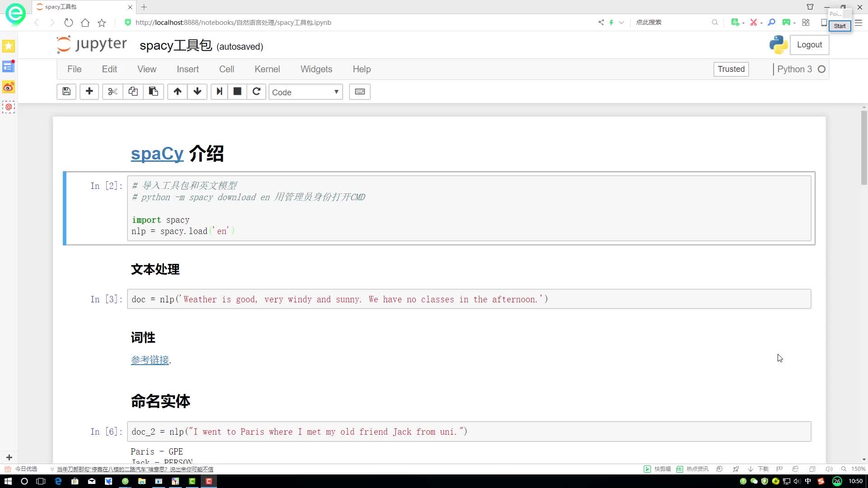Viewport: 868px width, 488px height.
Task: Open the 下载 downloads button
Action: point(758,469)
